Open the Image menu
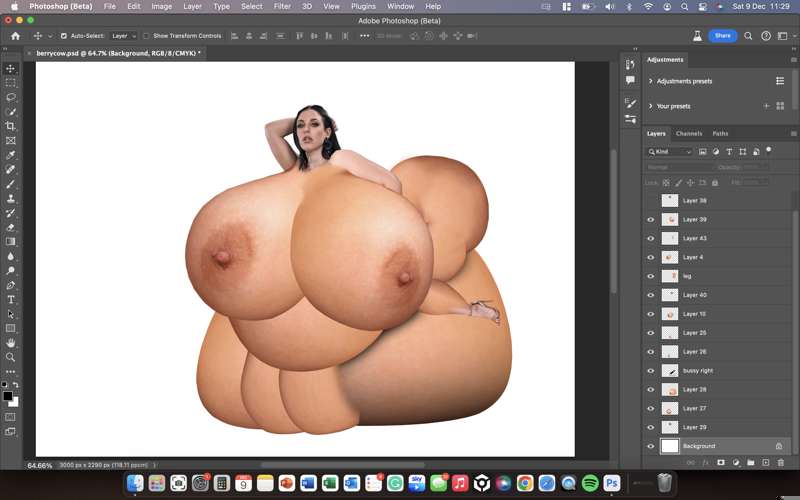This screenshot has height=500, width=800. [x=161, y=7]
